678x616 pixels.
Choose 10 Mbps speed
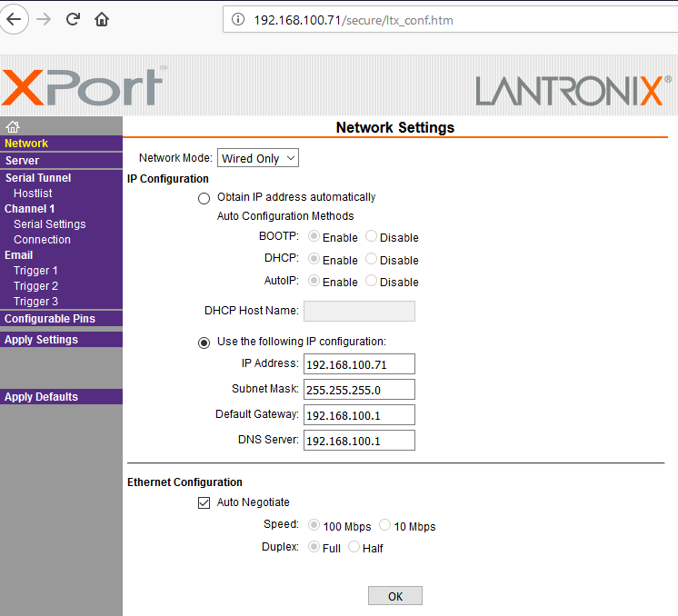[384, 525]
